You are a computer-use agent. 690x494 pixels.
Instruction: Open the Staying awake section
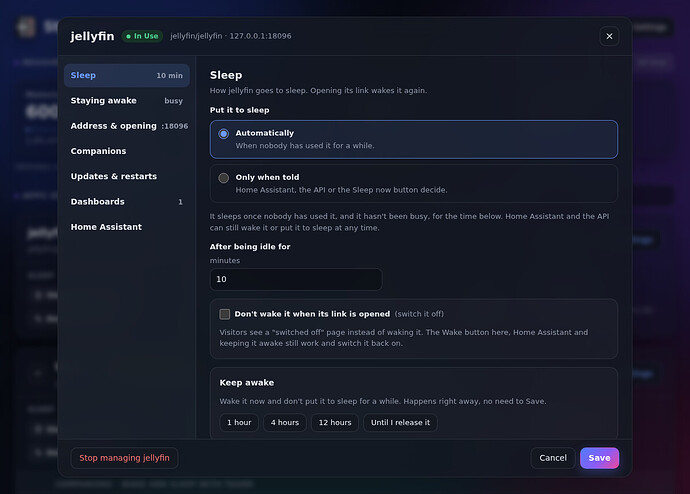127,101
